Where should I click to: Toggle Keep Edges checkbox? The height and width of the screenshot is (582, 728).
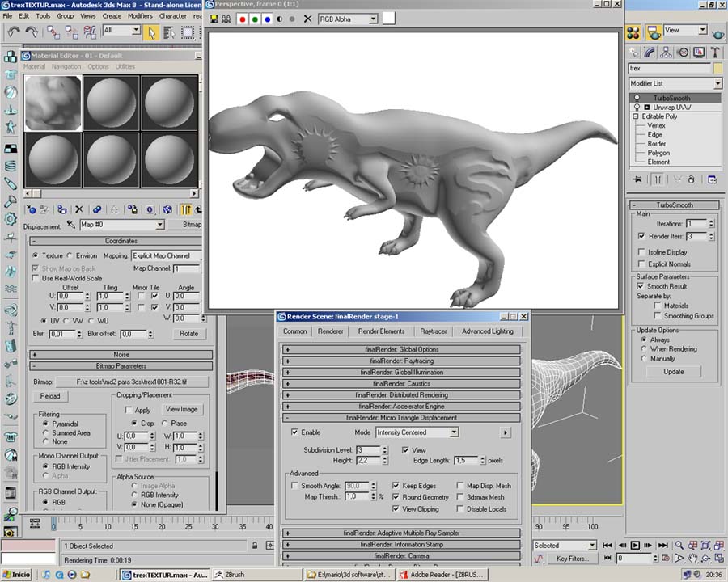(396, 486)
